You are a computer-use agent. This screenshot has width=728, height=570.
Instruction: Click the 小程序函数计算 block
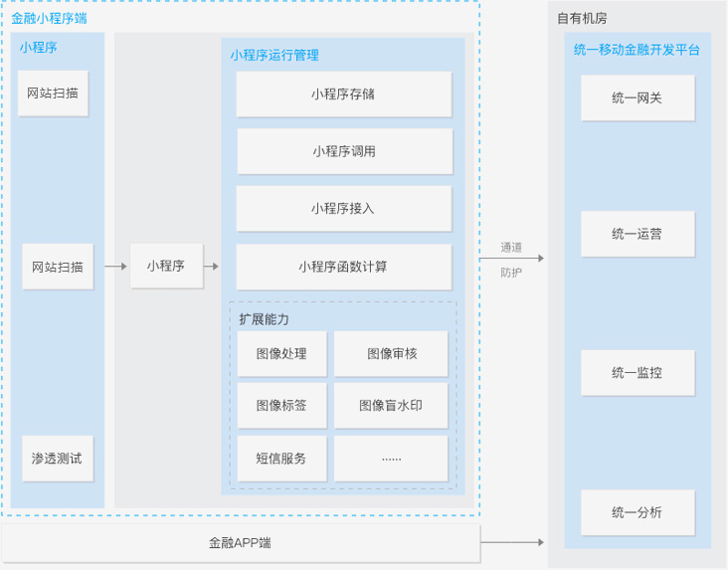click(343, 267)
